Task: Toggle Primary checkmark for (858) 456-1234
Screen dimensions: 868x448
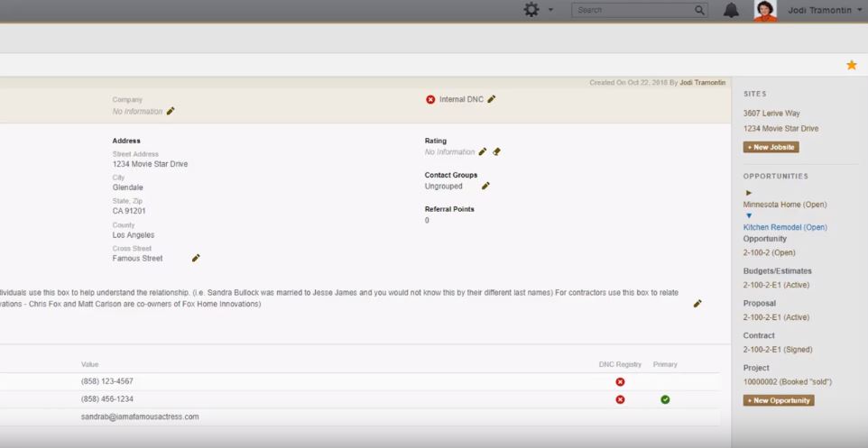Action: (665, 399)
